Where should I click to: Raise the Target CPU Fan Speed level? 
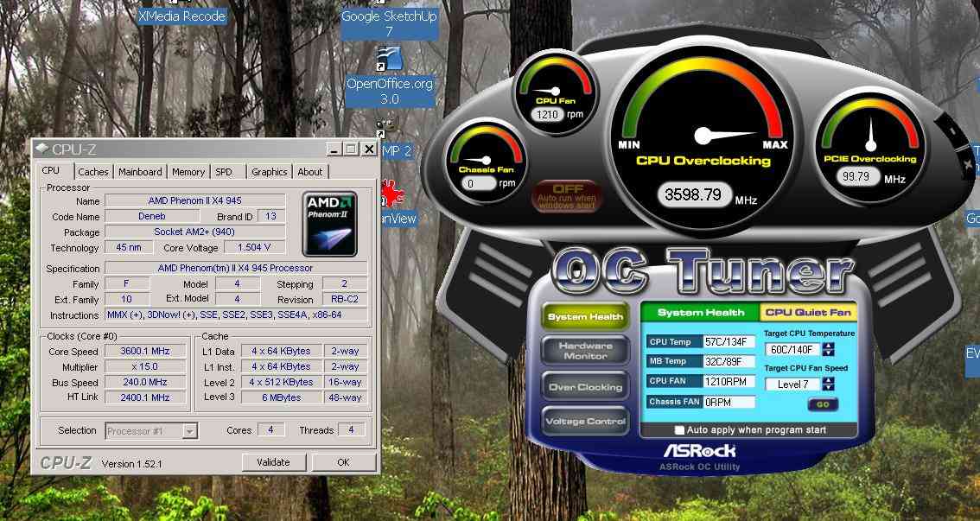tap(828, 381)
